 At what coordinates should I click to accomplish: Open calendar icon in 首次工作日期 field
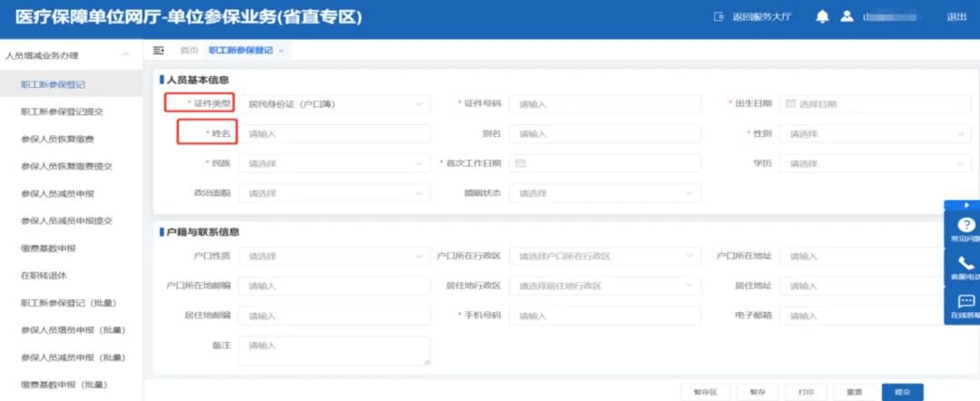519,163
